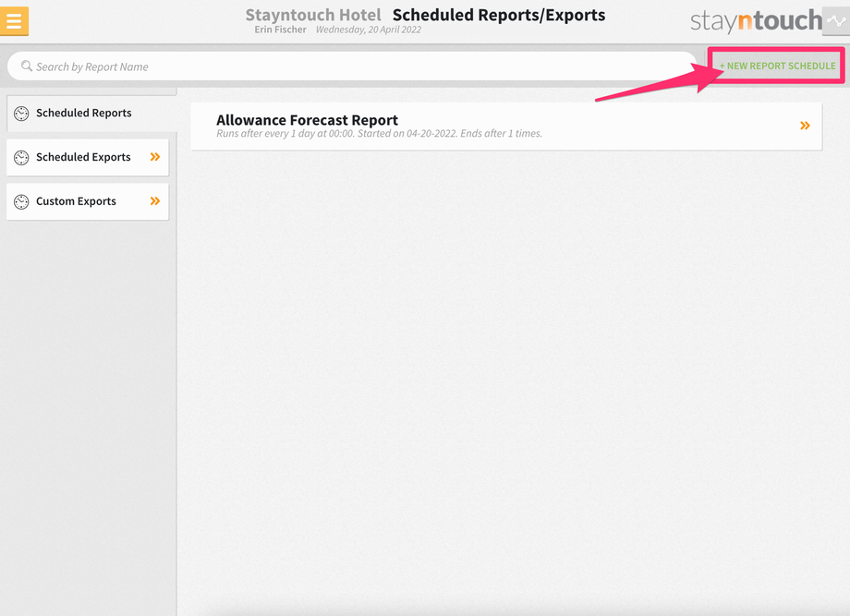Click the activity graph icon at top right
This screenshot has height=616, width=850.
836,21
